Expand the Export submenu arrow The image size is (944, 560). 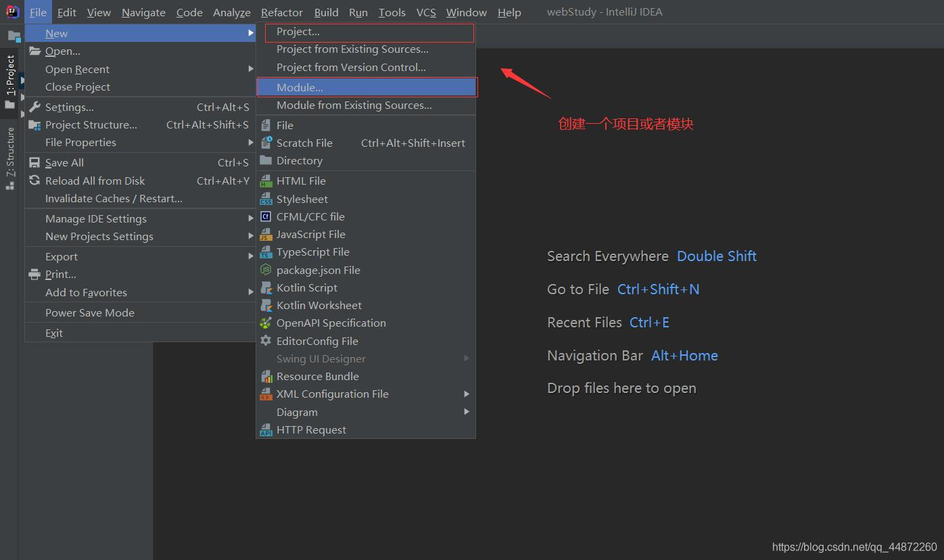[251, 256]
